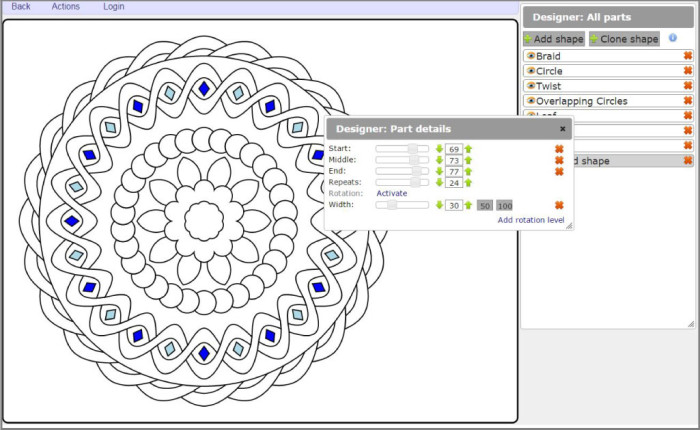700x430 pixels.
Task: Click the Add shape button
Action: click(554, 39)
